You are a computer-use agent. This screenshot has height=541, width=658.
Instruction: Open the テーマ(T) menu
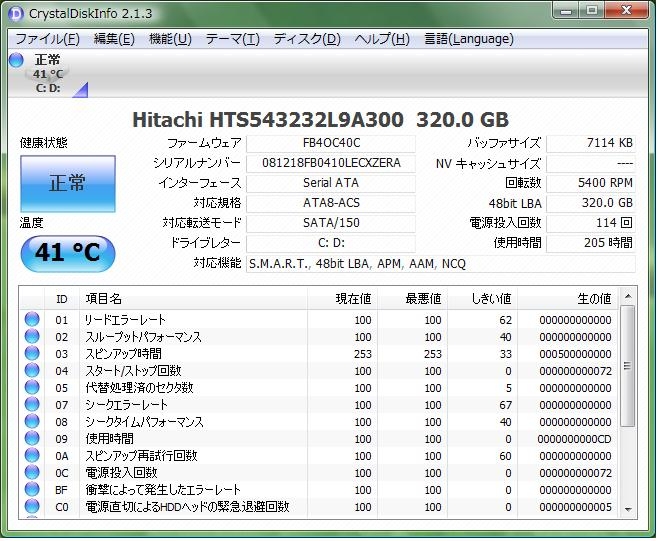[232, 39]
